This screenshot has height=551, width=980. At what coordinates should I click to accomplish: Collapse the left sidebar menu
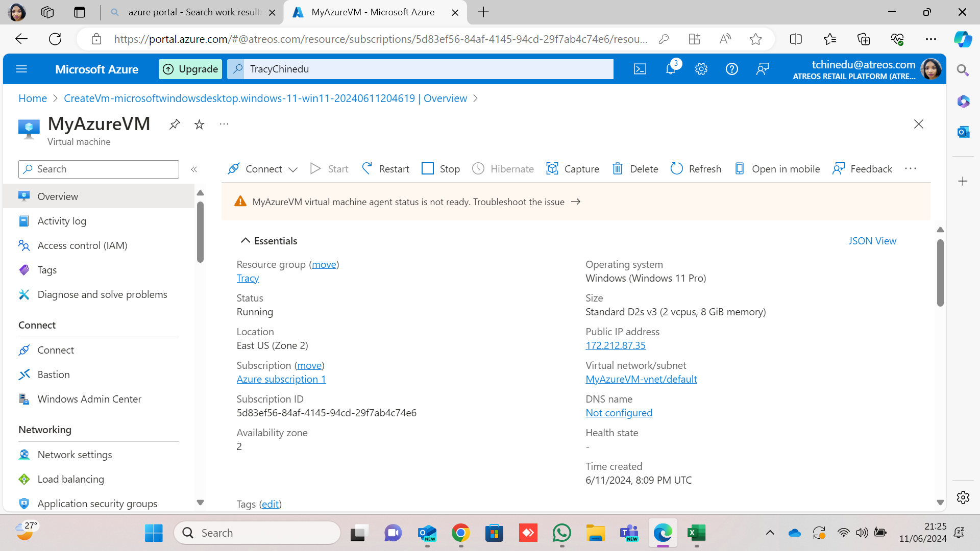point(194,169)
